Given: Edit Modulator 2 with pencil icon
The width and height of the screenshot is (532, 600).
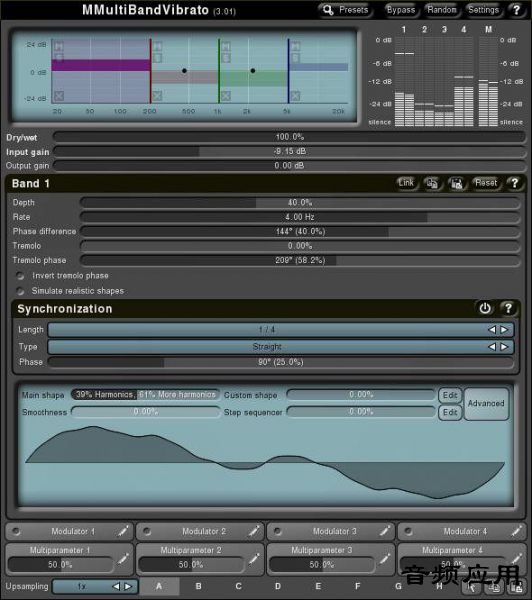Looking at the screenshot, I should (x=254, y=531).
